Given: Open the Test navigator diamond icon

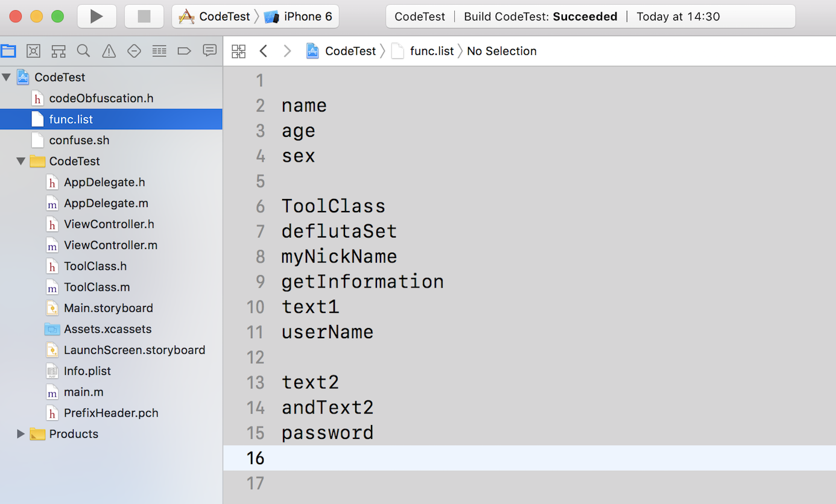Looking at the screenshot, I should pos(134,51).
